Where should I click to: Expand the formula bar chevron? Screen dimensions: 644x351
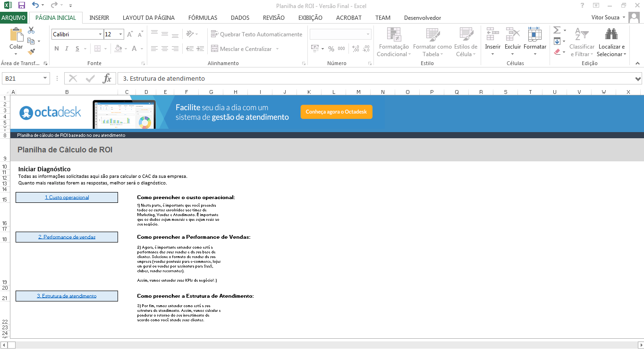(x=638, y=79)
